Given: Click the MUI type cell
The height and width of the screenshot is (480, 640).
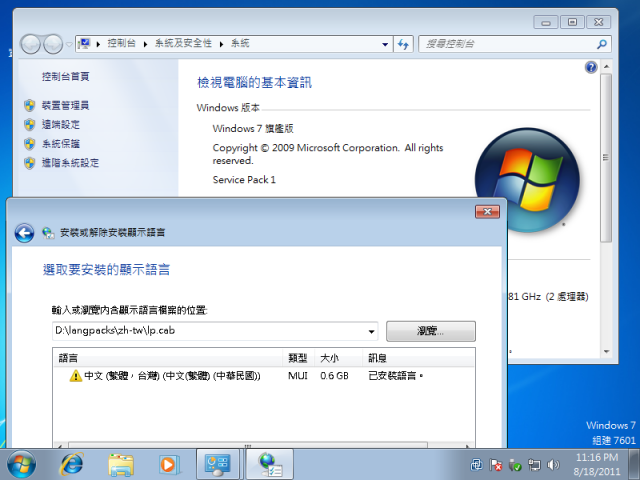Looking at the screenshot, I should pyautogui.click(x=298, y=376).
